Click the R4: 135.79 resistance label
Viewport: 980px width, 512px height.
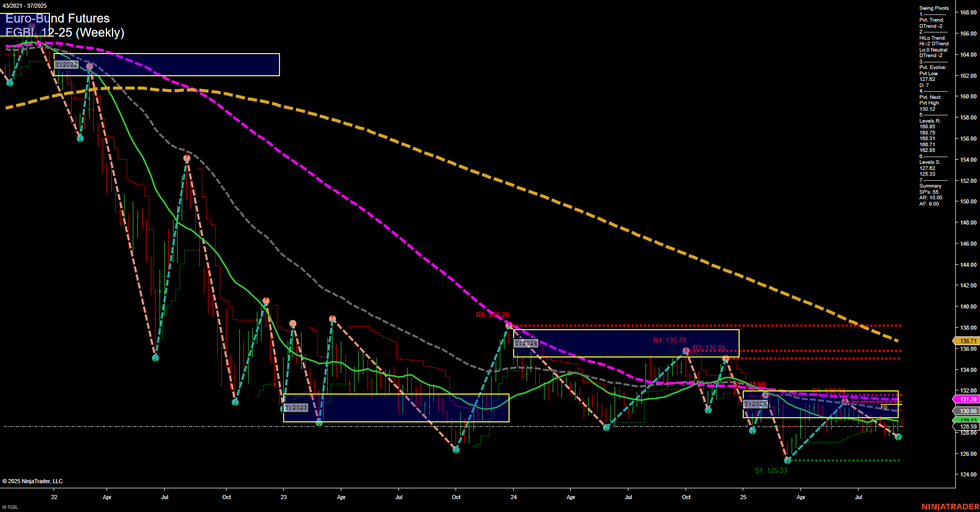(x=670, y=340)
